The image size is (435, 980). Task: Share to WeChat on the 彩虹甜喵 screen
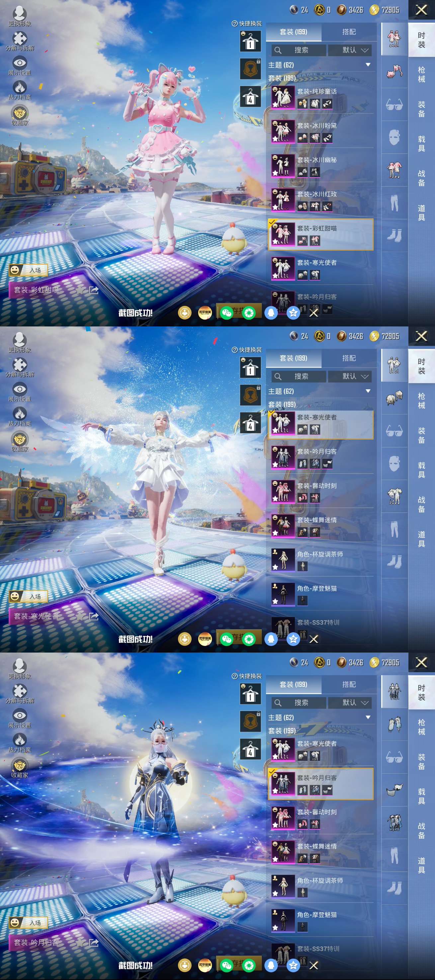[226, 313]
